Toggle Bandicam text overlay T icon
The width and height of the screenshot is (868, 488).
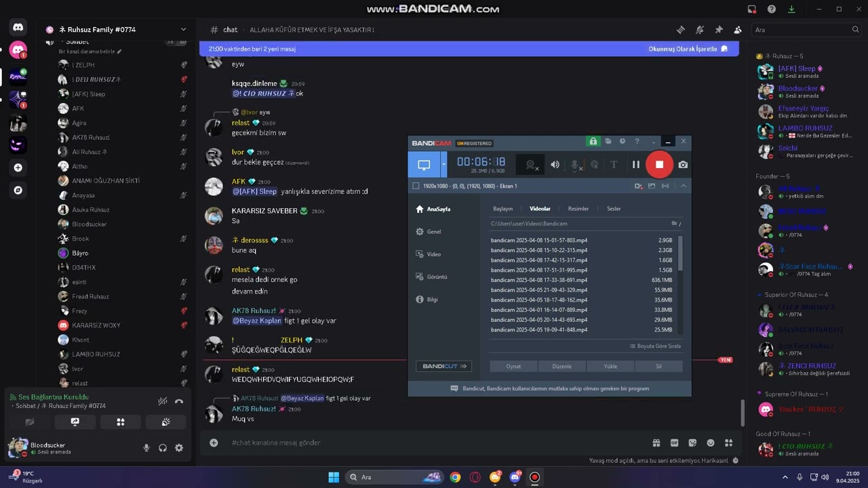click(x=614, y=165)
